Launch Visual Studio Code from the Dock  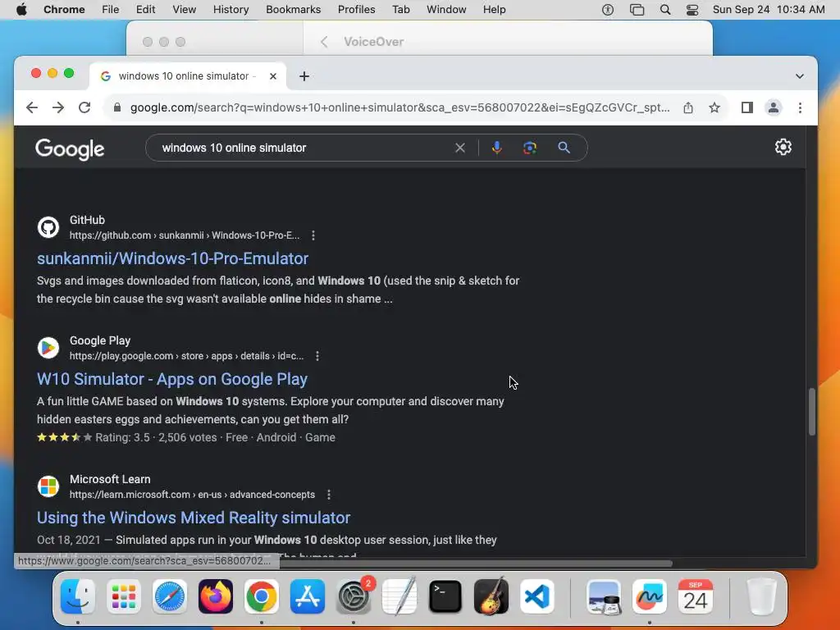pos(537,596)
